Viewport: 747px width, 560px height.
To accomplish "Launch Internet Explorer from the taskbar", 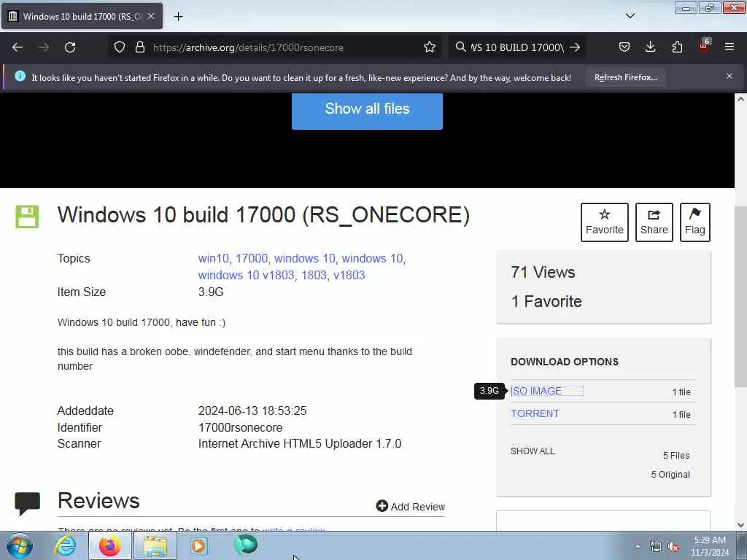I will click(x=65, y=545).
